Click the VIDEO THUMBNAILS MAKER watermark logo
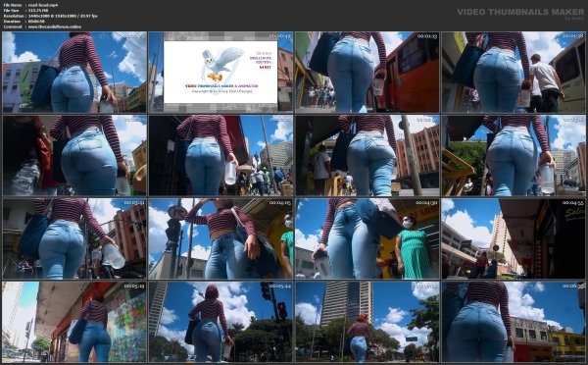This screenshot has width=588, height=365. pos(520,13)
